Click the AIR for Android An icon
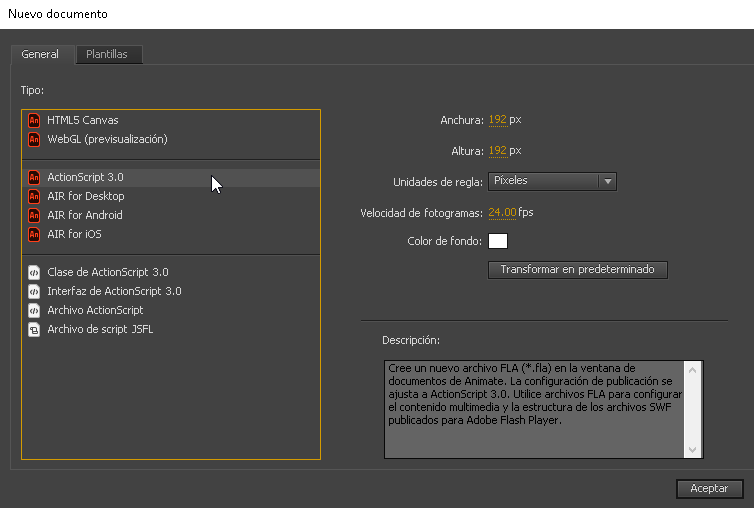754x508 pixels. (x=34, y=216)
